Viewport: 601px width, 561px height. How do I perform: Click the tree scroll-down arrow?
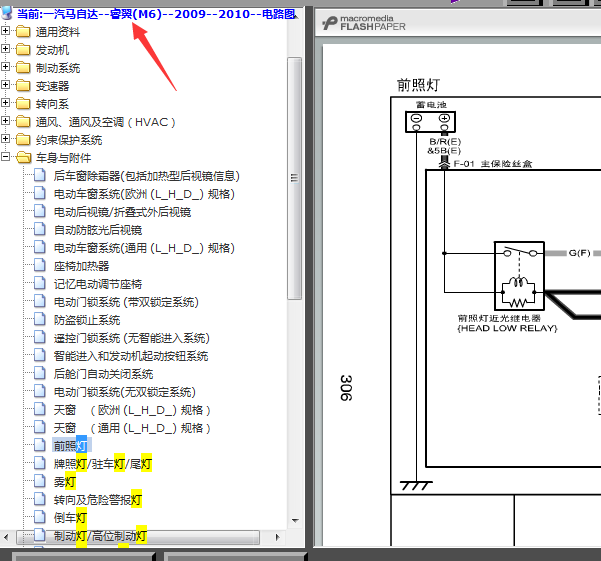coord(295,520)
